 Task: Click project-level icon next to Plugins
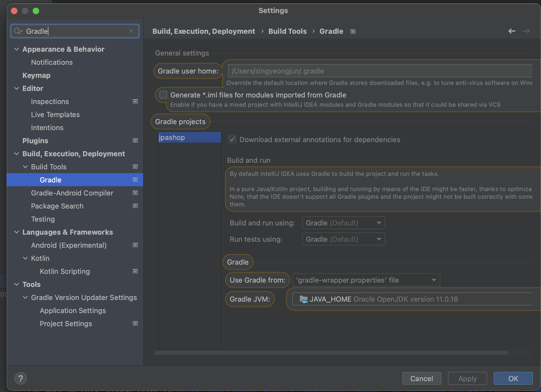pos(135,141)
